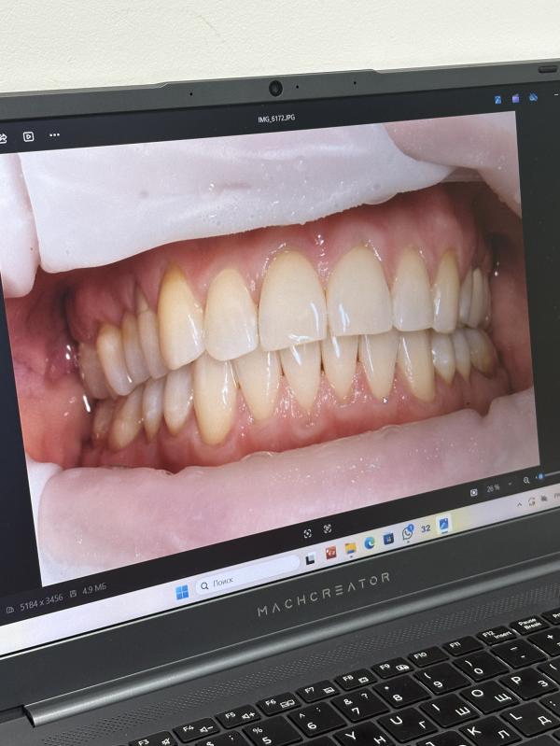Adjust the zoom slider handle
Screen dimensions: 560x746
click(540, 477)
